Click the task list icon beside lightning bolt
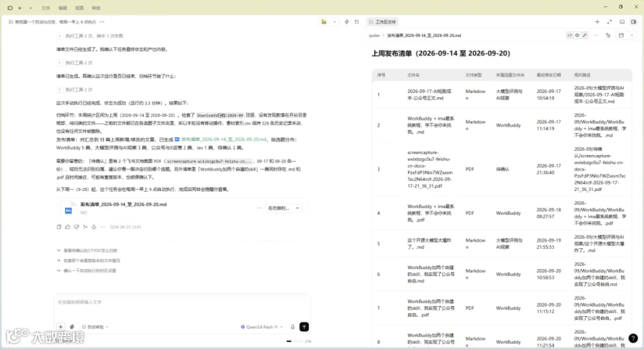This screenshot has height=349, width=644. (x=357, y=21)
